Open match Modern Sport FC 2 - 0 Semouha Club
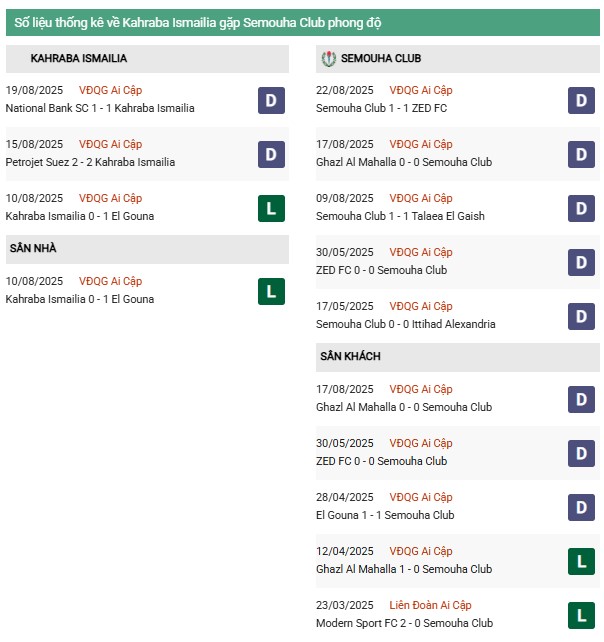The height and width of the screenshot is (642, 604). (404, 623)
